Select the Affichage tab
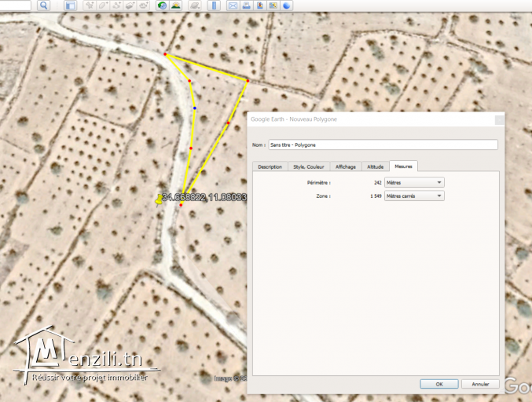This screenshot has height=402, width=532. [345, 166]
